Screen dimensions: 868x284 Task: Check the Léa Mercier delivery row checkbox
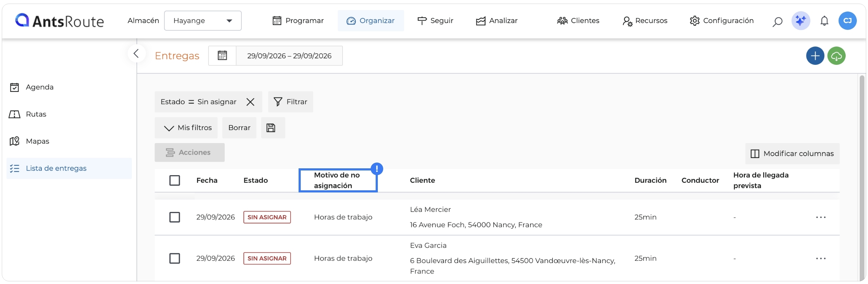(x=175, y=217)
